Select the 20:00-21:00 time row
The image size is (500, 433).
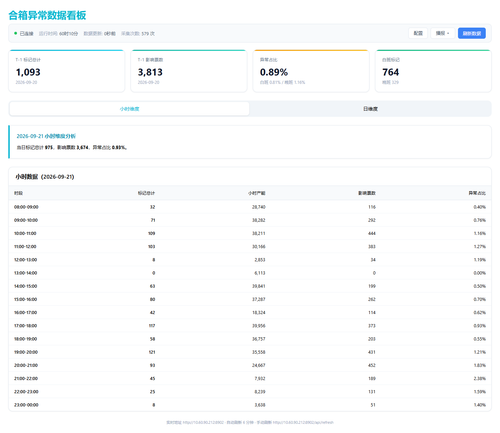250,365
